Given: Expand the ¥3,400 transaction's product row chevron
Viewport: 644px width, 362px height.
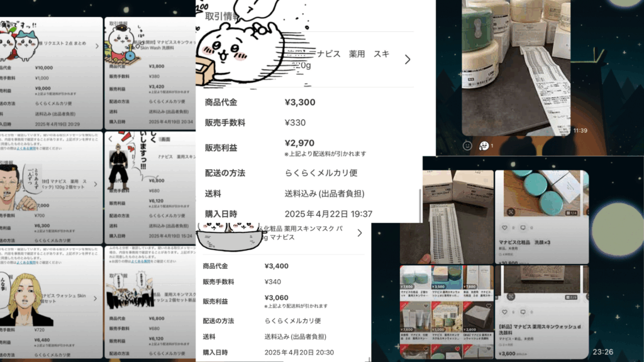Looking at the screenshot, I should coord(359,233).
